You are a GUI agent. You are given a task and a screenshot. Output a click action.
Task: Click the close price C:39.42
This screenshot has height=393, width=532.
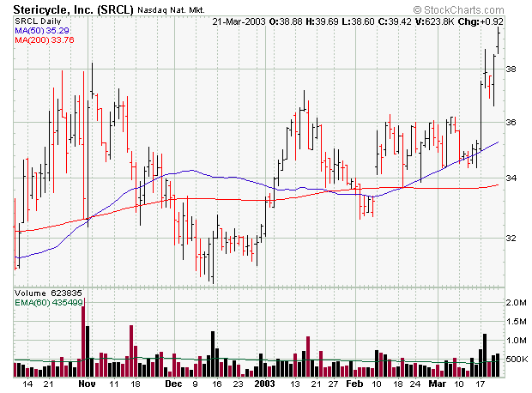[395, 21]
